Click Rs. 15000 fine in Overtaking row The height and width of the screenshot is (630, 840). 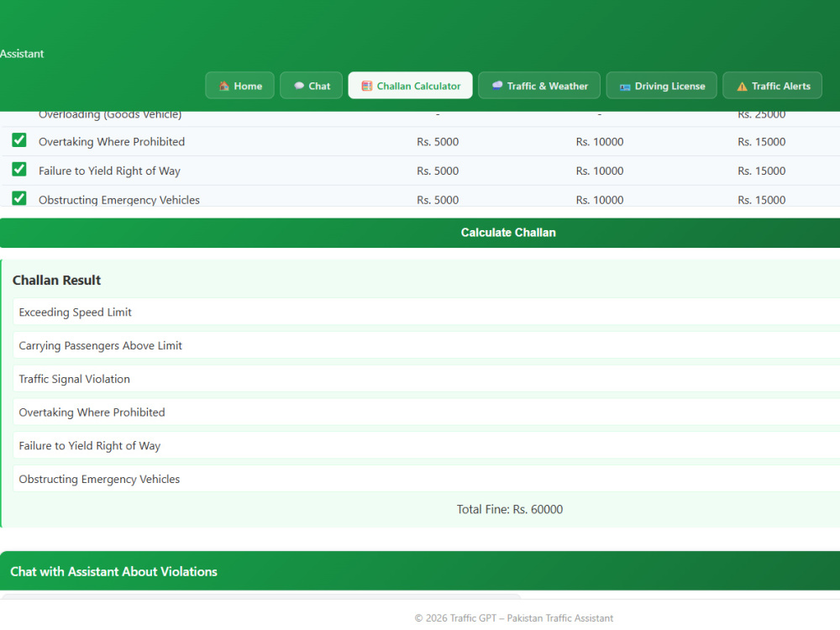pos(761,142)
